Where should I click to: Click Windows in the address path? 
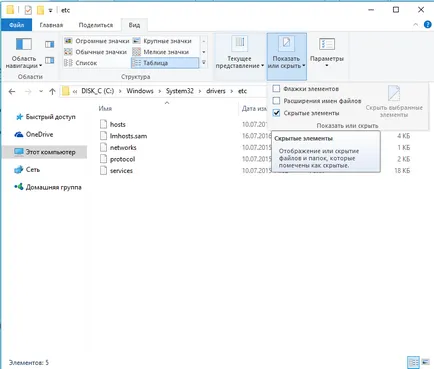pos(140,91)
